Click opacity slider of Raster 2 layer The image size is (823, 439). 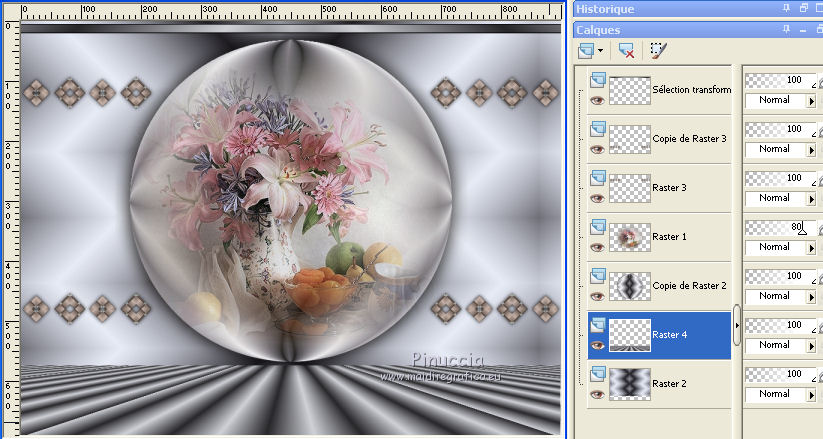pyautogui.click(x=780, y=374)
